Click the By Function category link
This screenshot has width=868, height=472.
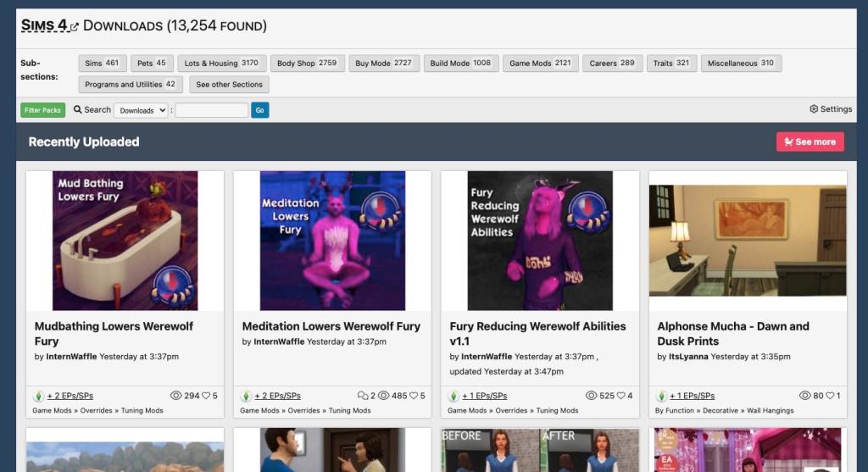(x=674, y=411)
